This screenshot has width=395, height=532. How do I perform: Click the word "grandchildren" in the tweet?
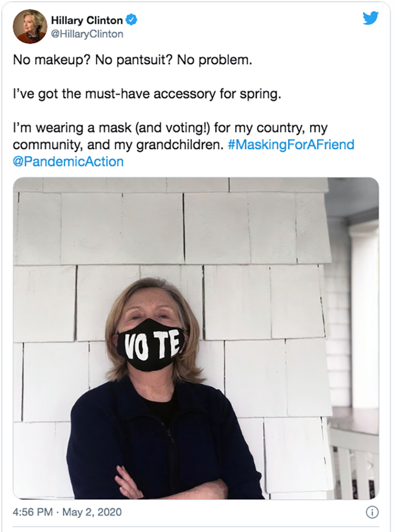click(180, 145)
